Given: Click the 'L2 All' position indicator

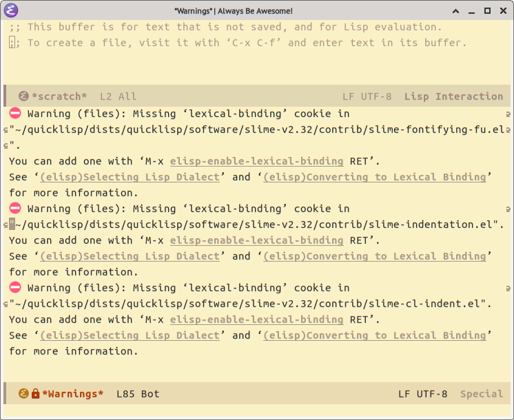Looking at the screenshot, I should click(118, 96).
